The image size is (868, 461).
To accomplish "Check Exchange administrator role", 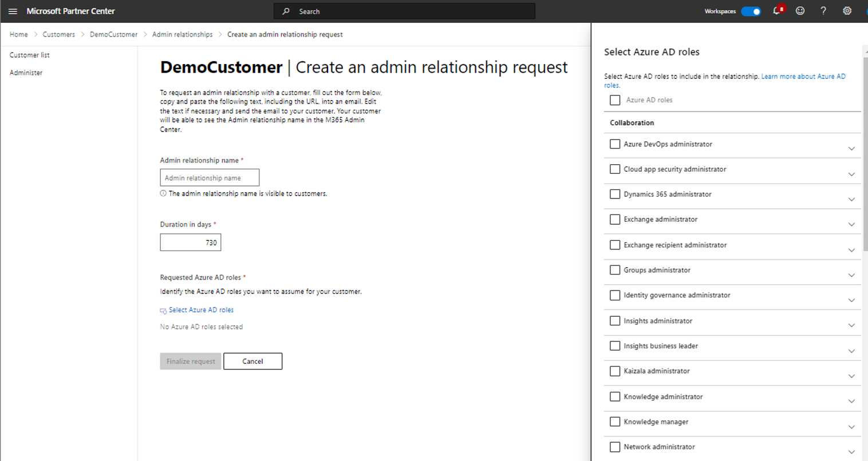I will (x=615, y=220).
